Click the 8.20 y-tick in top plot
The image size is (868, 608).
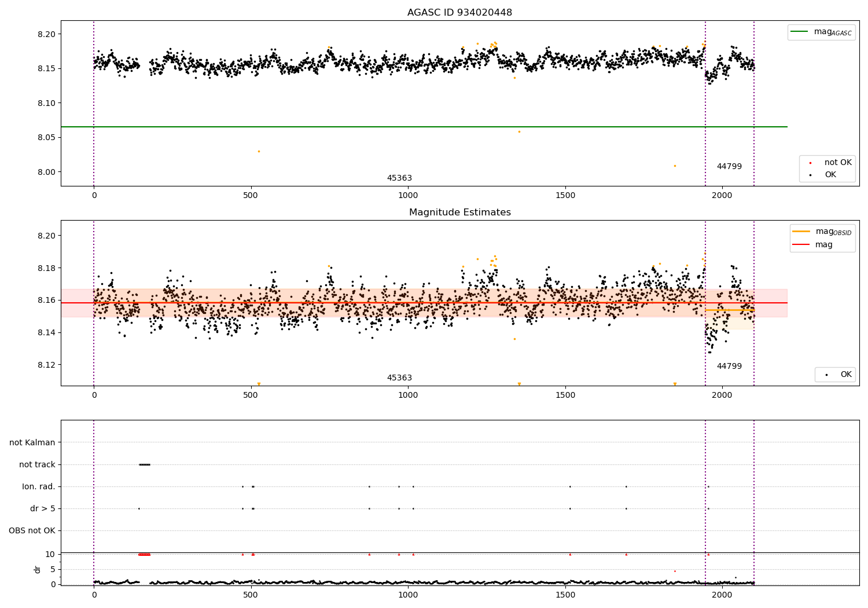coord(47,34)
